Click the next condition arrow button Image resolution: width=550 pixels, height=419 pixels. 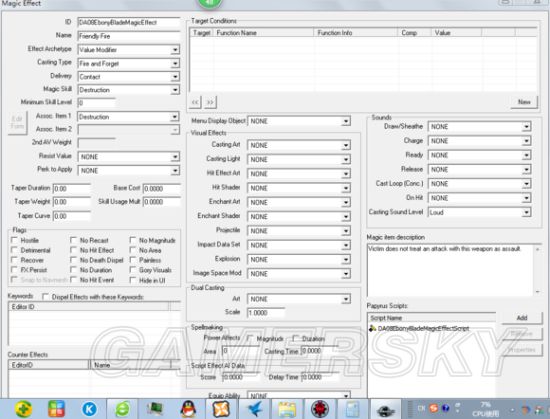[x=210, y=102]
